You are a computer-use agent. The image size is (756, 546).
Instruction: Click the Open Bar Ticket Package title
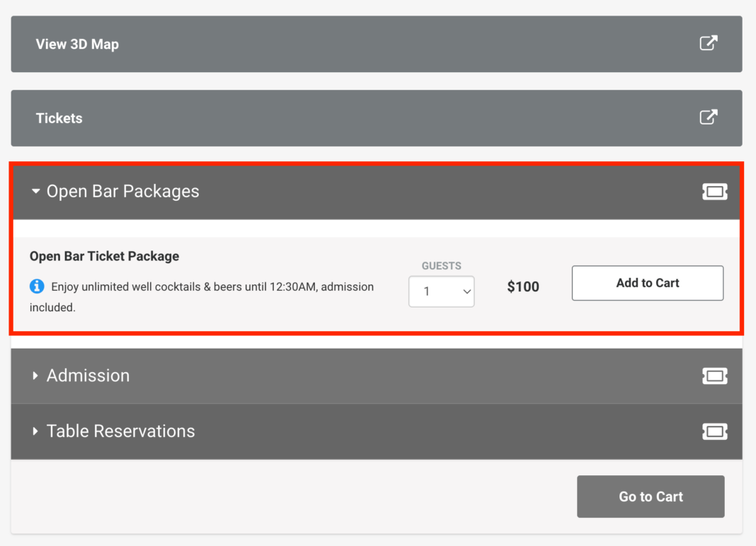(104, 256)
